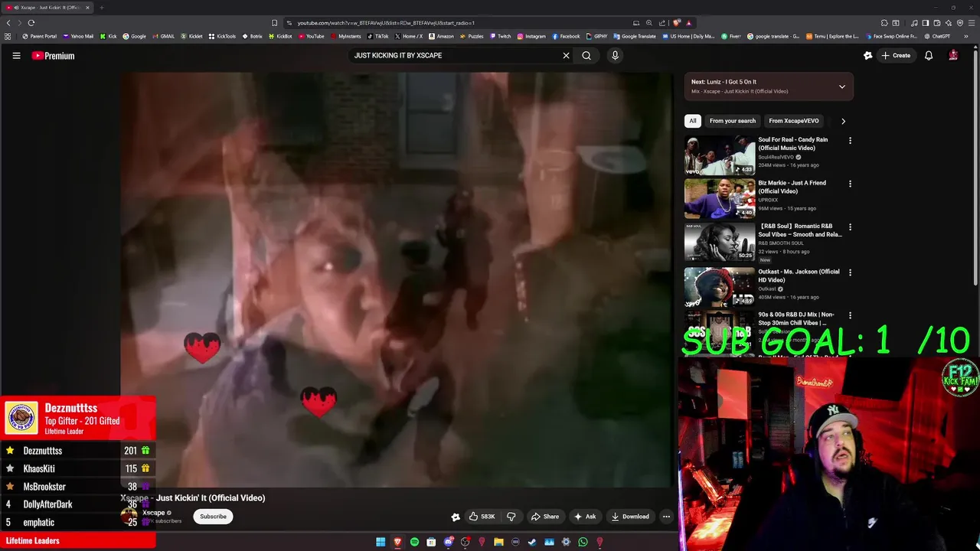Viewport: 980px width, 551px height.
Task: Open Discord from taskbar
Action: pyautogui.click(x=449, y=542)
